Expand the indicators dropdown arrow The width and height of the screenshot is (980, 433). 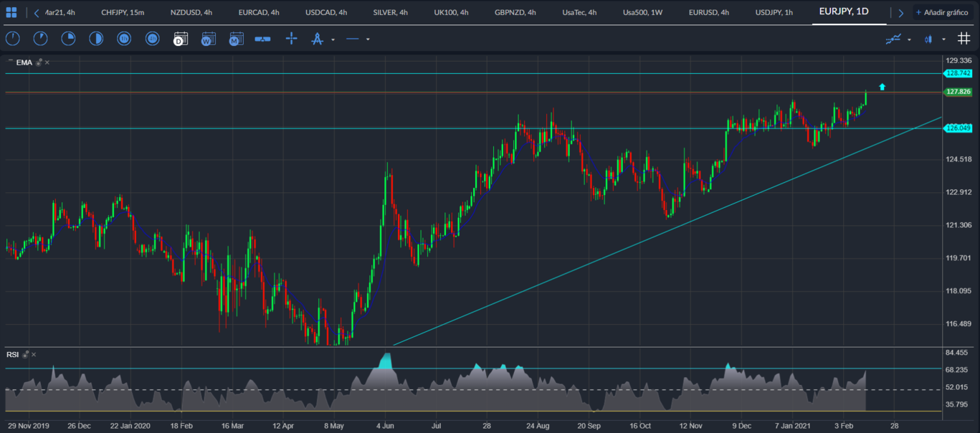[909, 39]
